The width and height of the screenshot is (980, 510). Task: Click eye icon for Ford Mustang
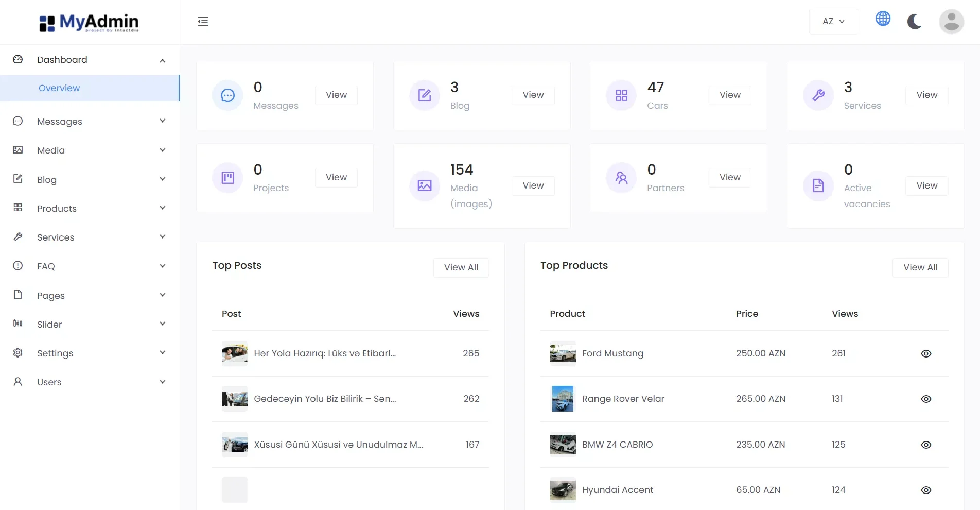[x=926, y=354]
